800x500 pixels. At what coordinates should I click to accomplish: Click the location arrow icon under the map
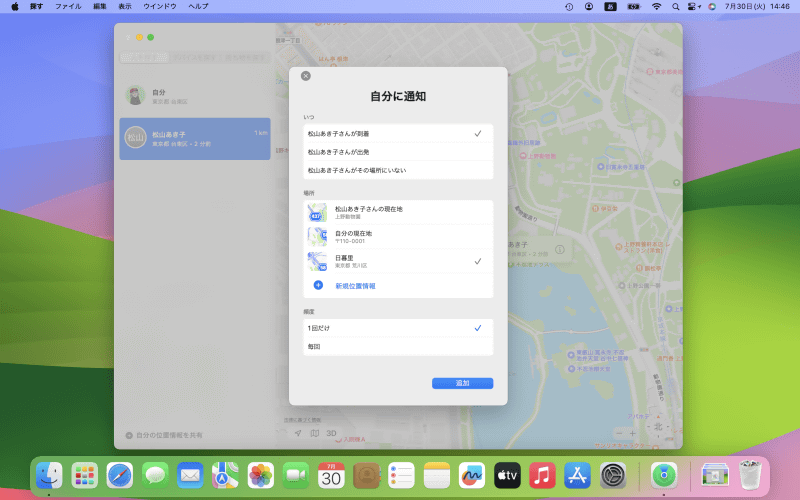298,433
